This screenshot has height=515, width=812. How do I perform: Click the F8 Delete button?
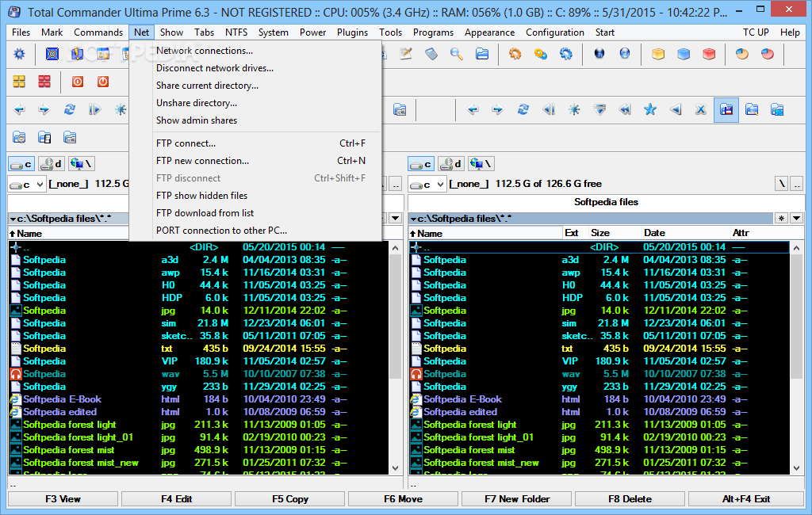[630, 499]
